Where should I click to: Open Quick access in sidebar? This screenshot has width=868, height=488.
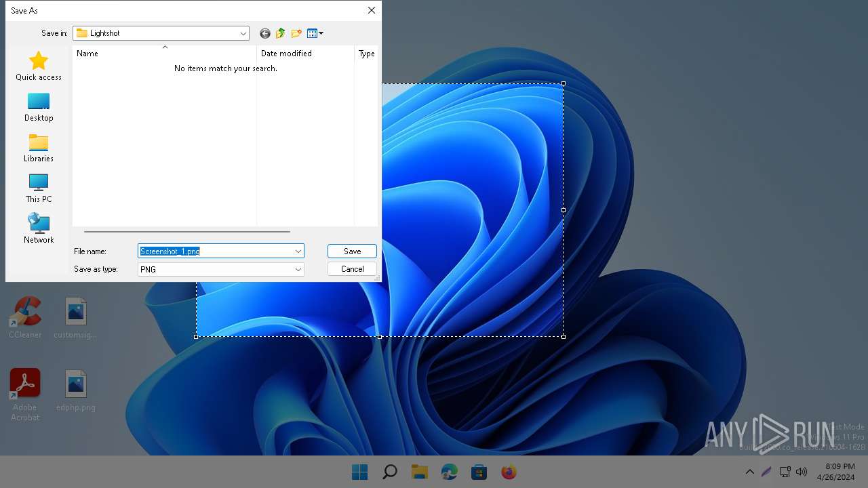tap(39, 66)
